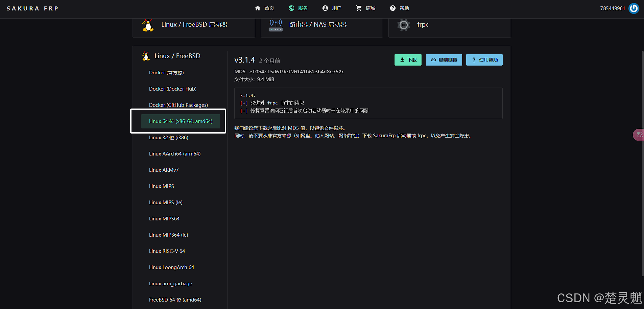Click the 复制链接 copy link button
This screenshot has height=309, width=644.
coord(444,60)
